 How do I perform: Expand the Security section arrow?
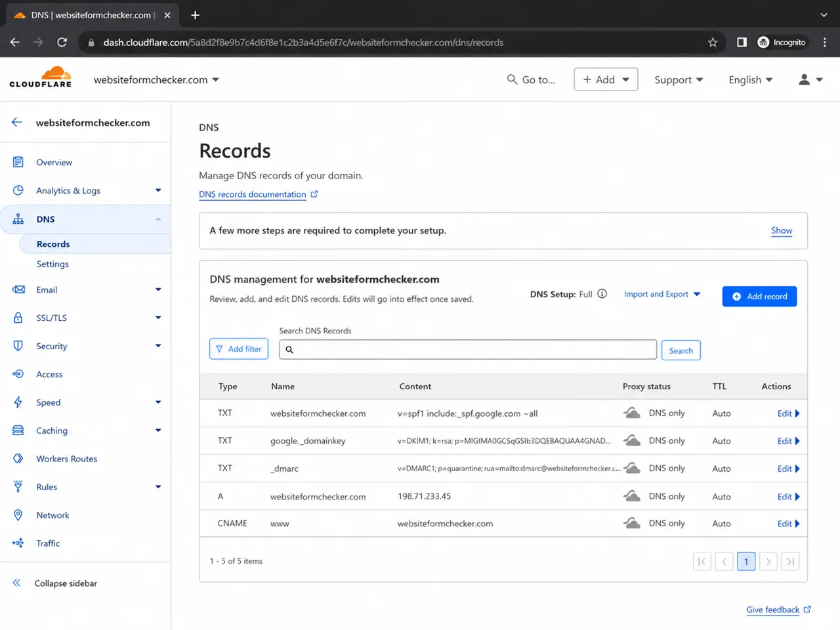158,346
